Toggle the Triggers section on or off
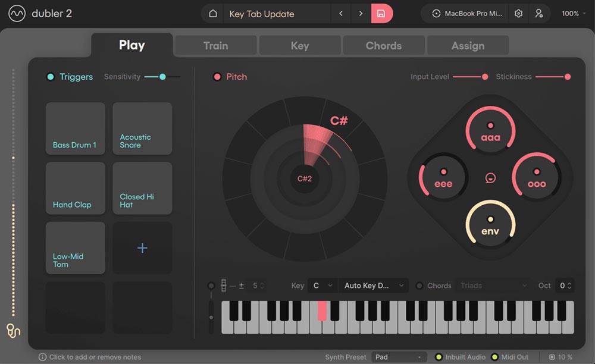Image resolution: width=595 pixels, height=364 pixels. 51,77
